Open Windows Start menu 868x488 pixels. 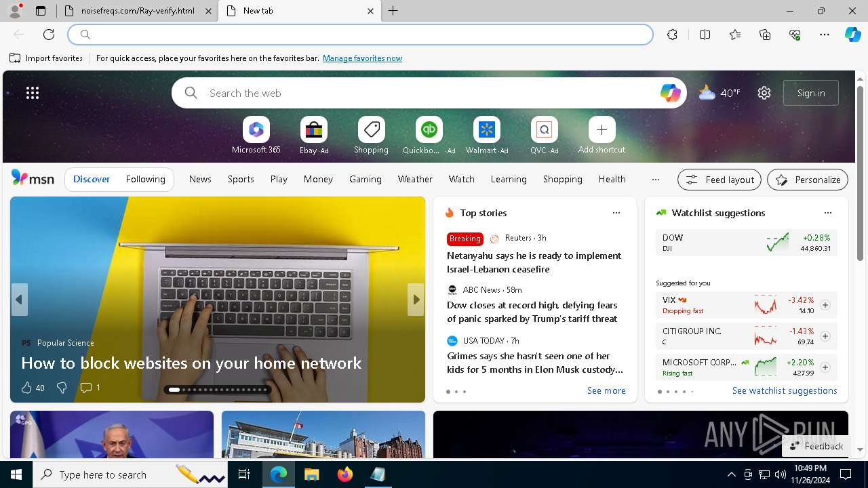coord(16,474)
